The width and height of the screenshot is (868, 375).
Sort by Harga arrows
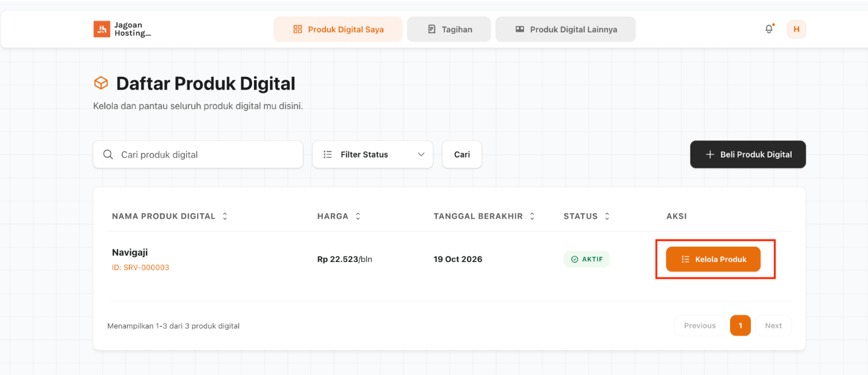[358, 216]
